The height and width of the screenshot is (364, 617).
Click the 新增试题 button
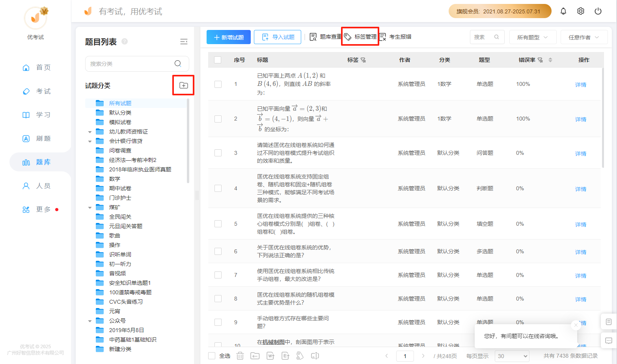coord(229,37)
